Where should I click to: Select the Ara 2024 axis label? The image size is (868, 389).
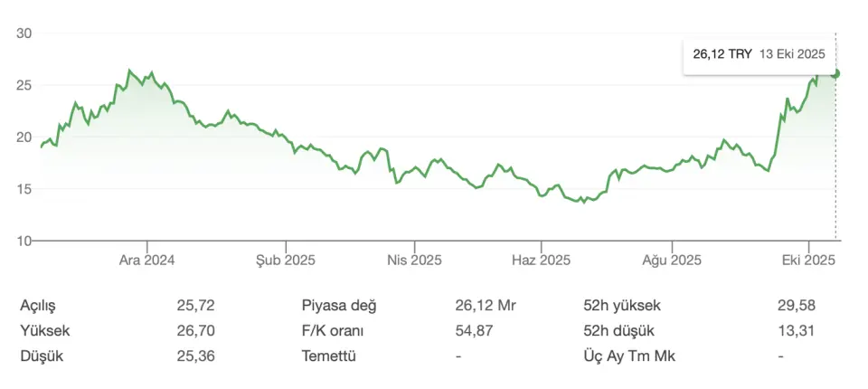point(147,261)
